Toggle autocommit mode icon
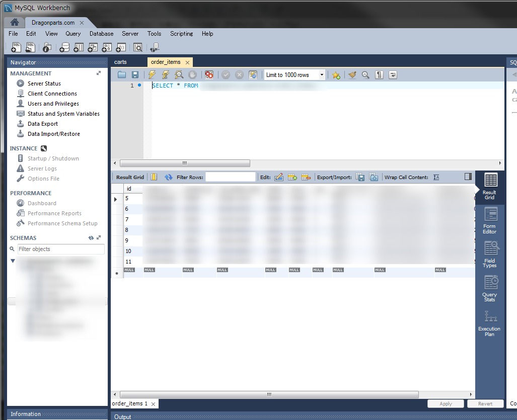The width and height of the screenshot is (517, 420). coord(253,75)
